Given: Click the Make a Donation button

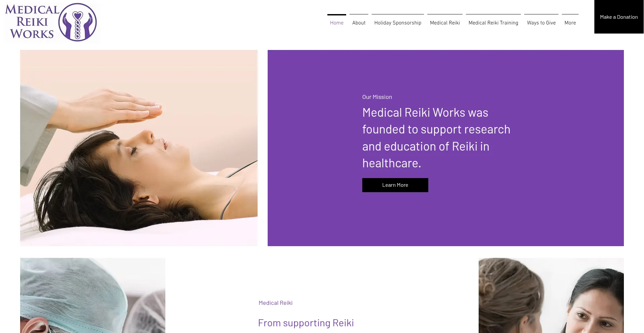Looking at the screenshot, I should [x=619, y=17].
